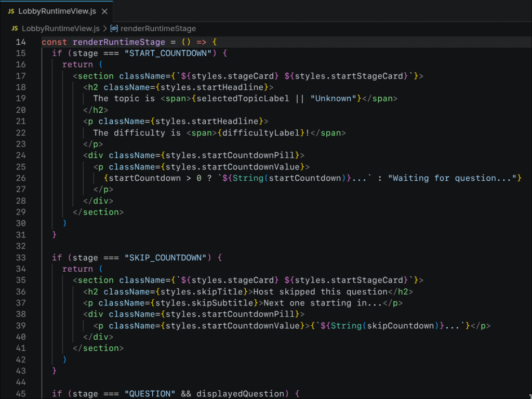Click line number 14 in the gutter
Screen dimensions: 532x399
tap(21, 42)
